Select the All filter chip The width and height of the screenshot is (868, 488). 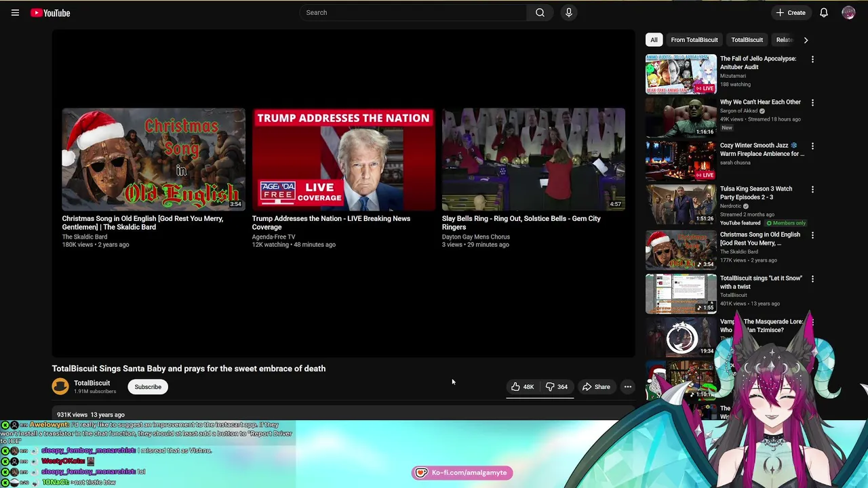(x=654, y=40)
